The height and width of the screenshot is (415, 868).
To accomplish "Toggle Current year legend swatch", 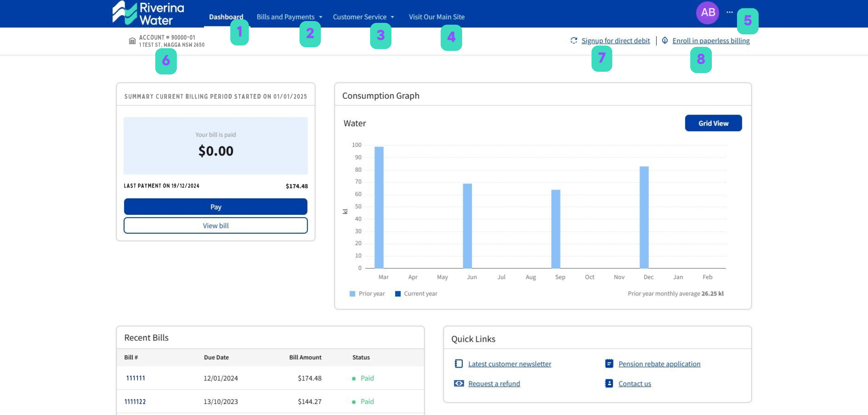I will click(x=398, y=294).
